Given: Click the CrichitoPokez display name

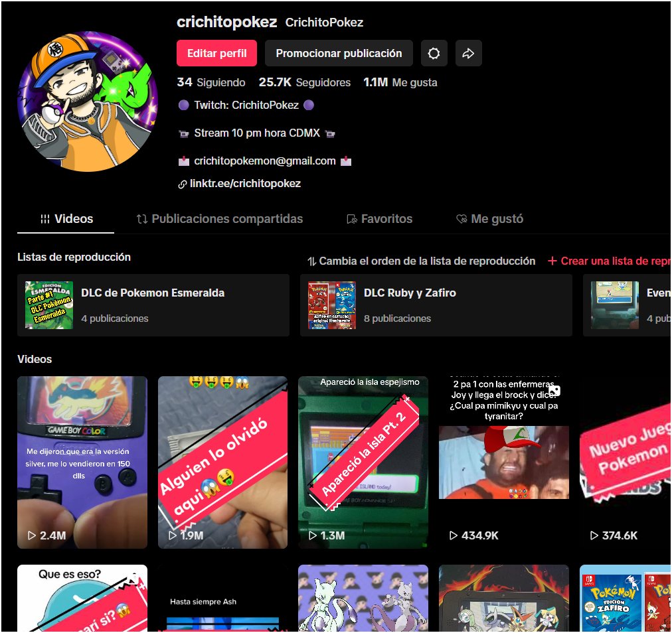Looking at the screenshot, I should (x=325, y=23).
